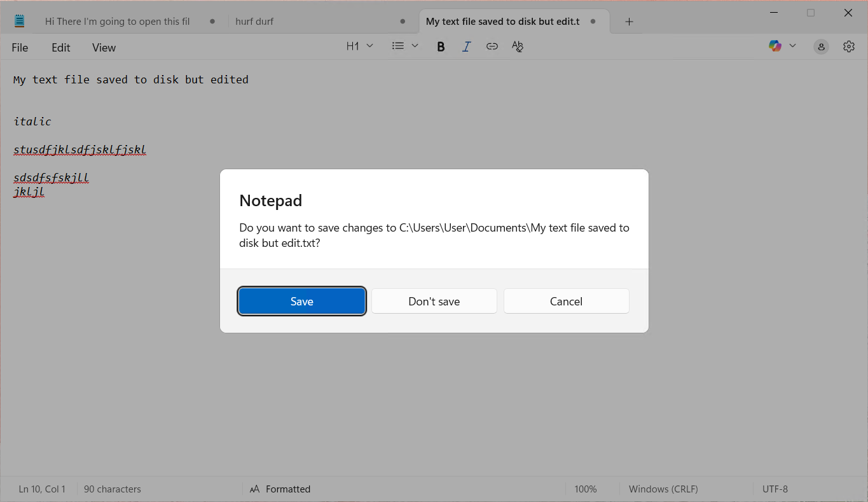
Task: Open the View menu
Action: tap(104, 48)
